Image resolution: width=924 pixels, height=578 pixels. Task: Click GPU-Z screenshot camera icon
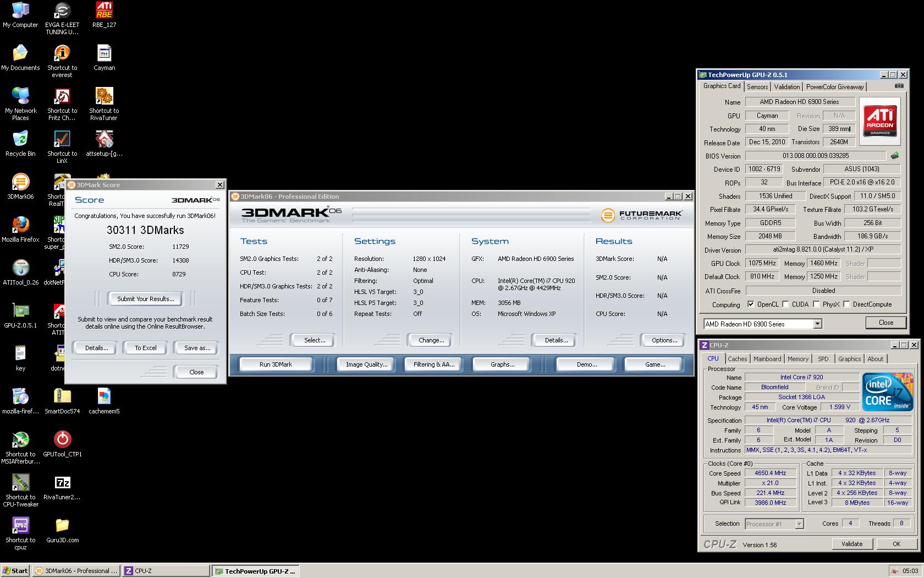click(x=899, y=86)
